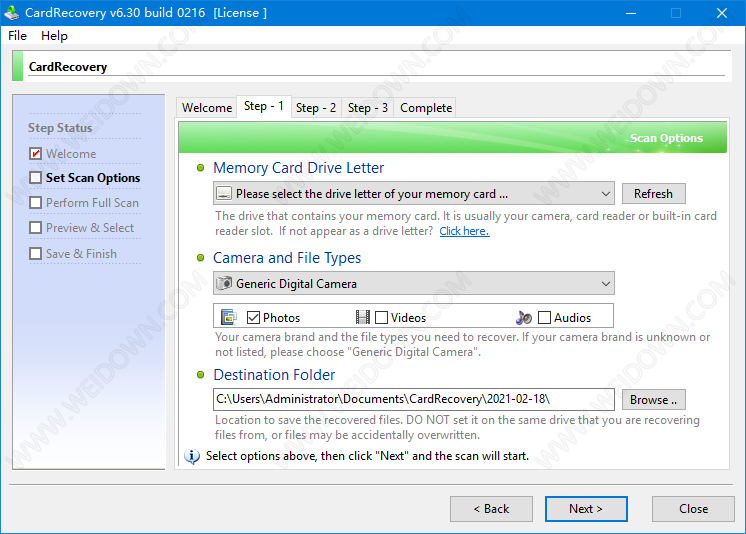746x534 pixels.
Task: Expand the Generic Digital Camera dropdown arrow
Action: point(606,284)
